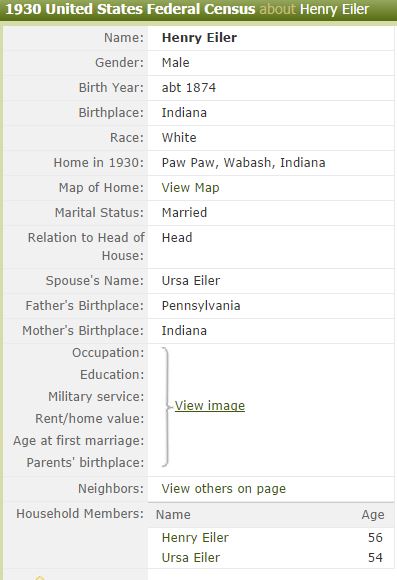Click the Paw Paw, Wabash, Indiana home value
Viewport: 397px width, 580px height.
click(243, 162)
